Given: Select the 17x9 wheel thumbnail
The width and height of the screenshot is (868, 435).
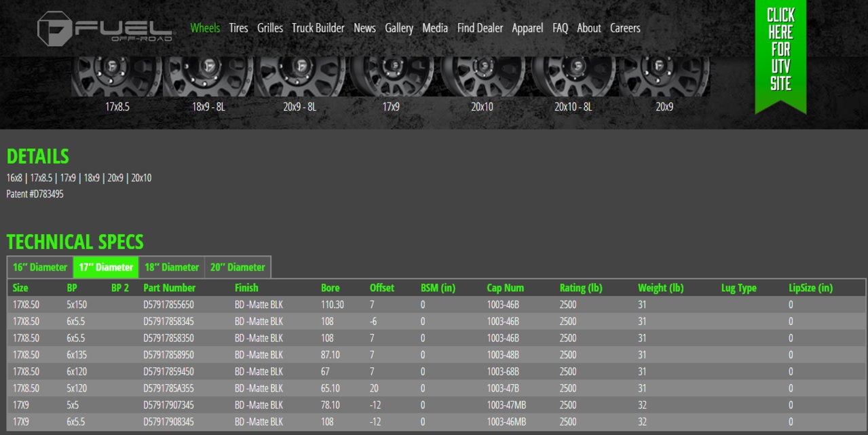Looking at the screenshot, I should tap(391, 77).
